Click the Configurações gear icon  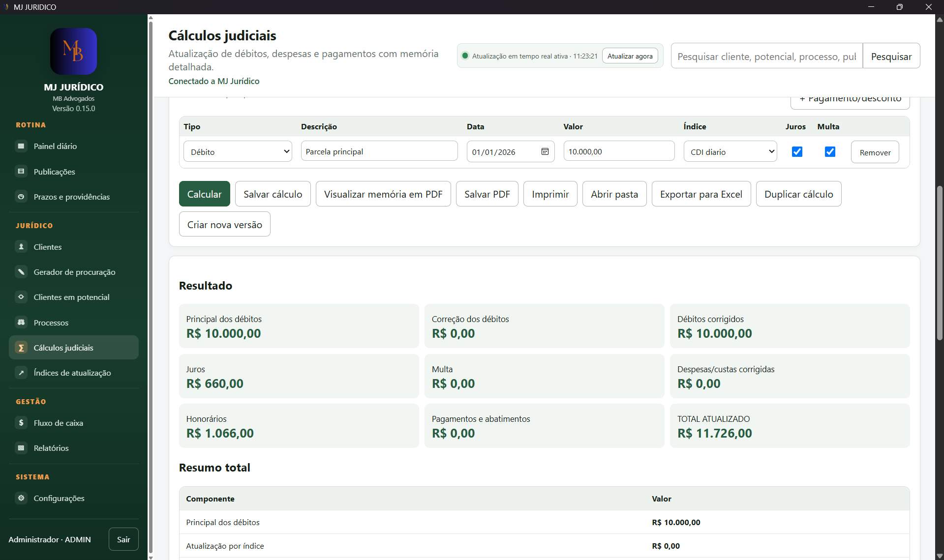tap(21, 498)
